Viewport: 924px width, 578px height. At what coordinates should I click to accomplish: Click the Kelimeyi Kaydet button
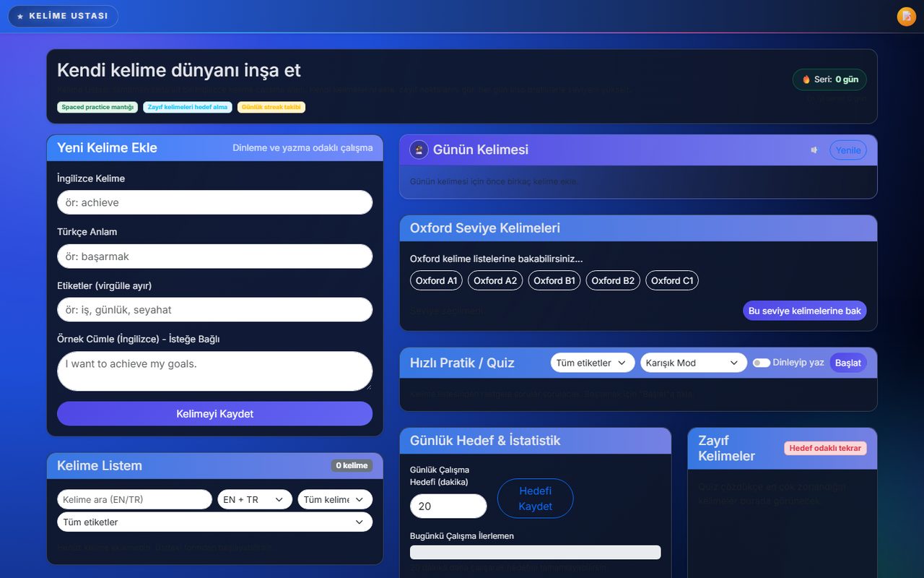click(215, 414)
